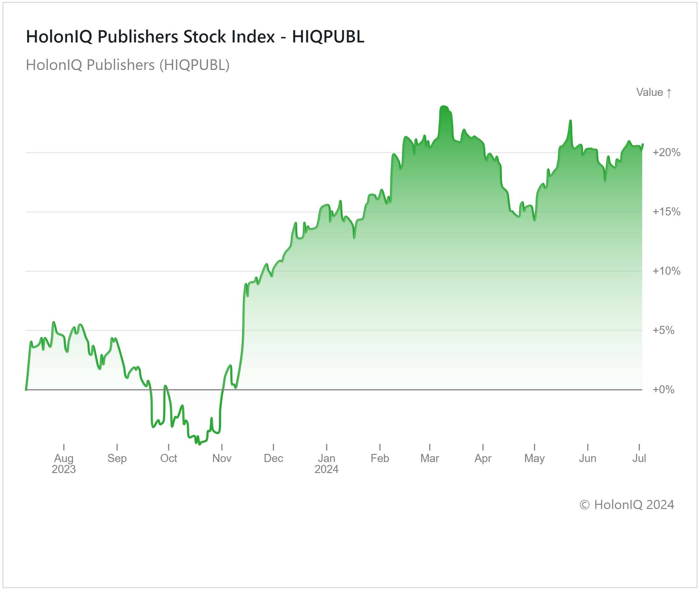
Task: Click the HolonIQ Publishers (HIQPUBL) subtitle
Action: 127,65
